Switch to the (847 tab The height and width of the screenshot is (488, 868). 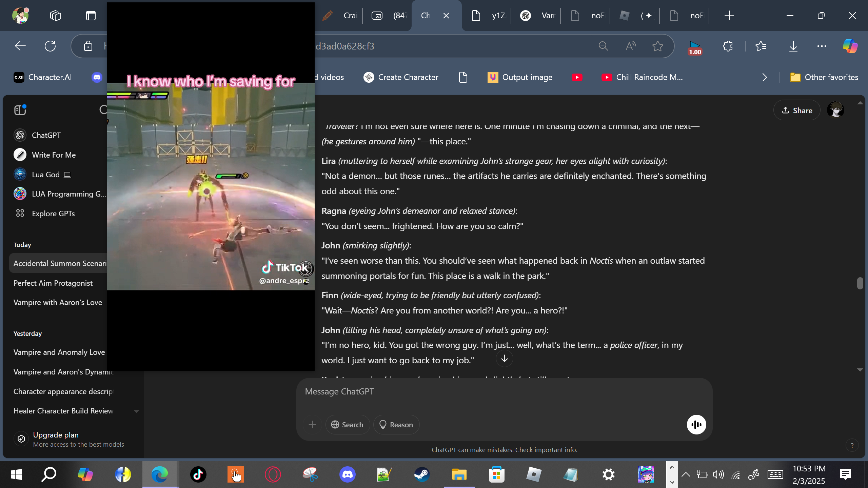click(389, 16)
